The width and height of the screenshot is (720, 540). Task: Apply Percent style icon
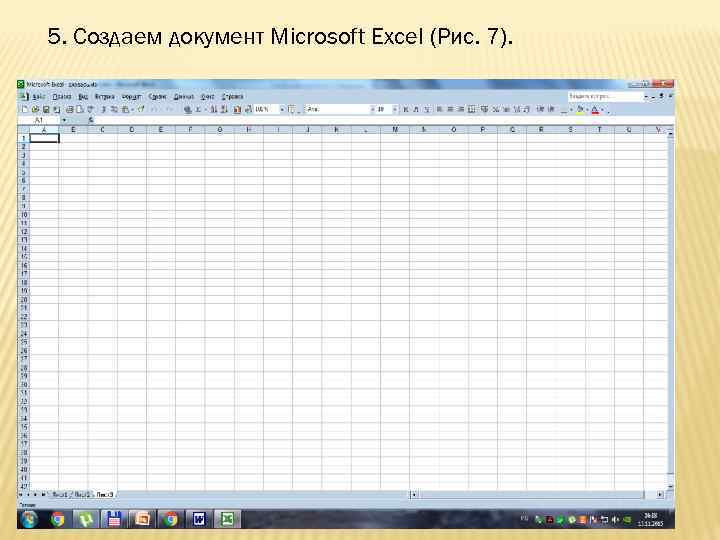click(x=496, y=109)
